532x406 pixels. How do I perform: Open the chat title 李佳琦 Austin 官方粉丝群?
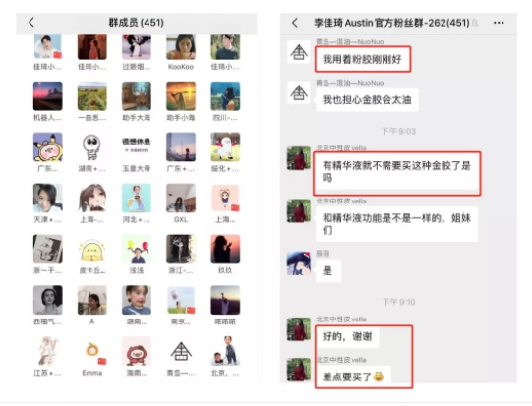pos(391,23)
